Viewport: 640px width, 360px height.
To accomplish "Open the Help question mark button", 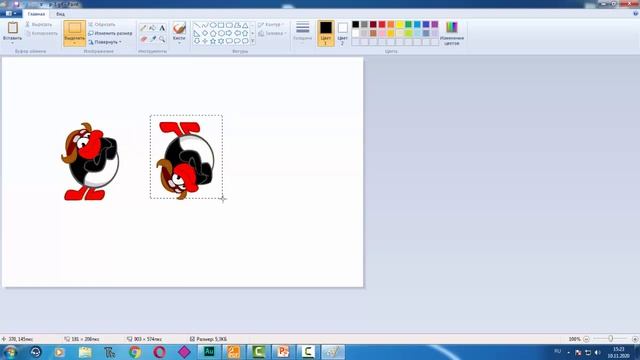I will point(636,13).
